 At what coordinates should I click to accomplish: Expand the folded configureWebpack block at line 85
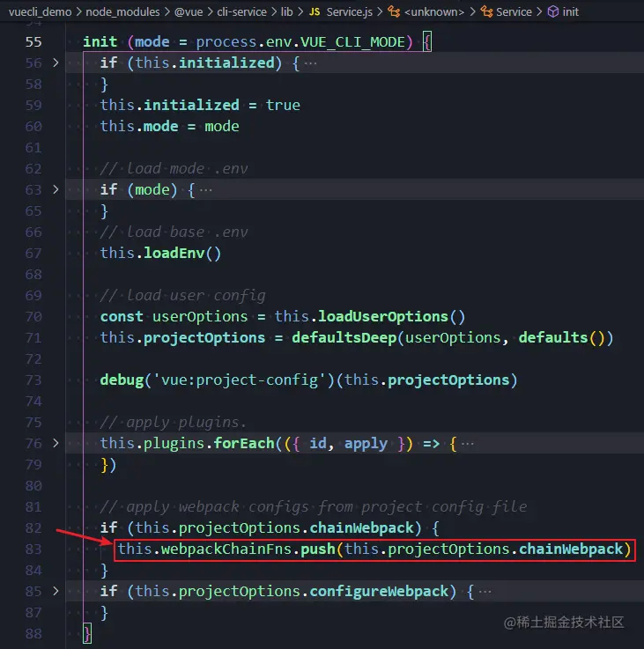click(x=56, y=591)
